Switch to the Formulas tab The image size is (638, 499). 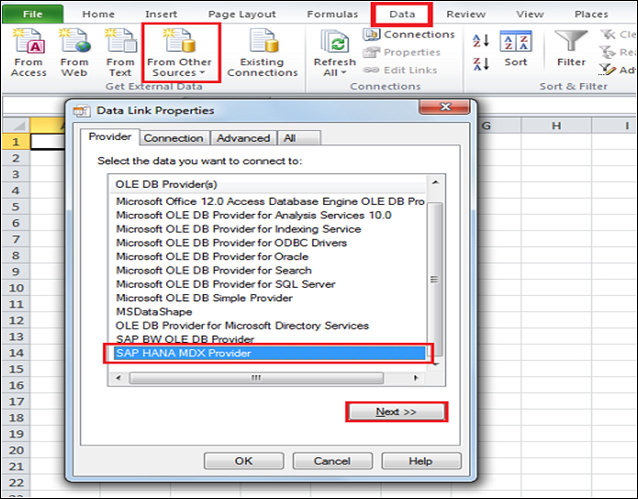[x=332, y=14]
